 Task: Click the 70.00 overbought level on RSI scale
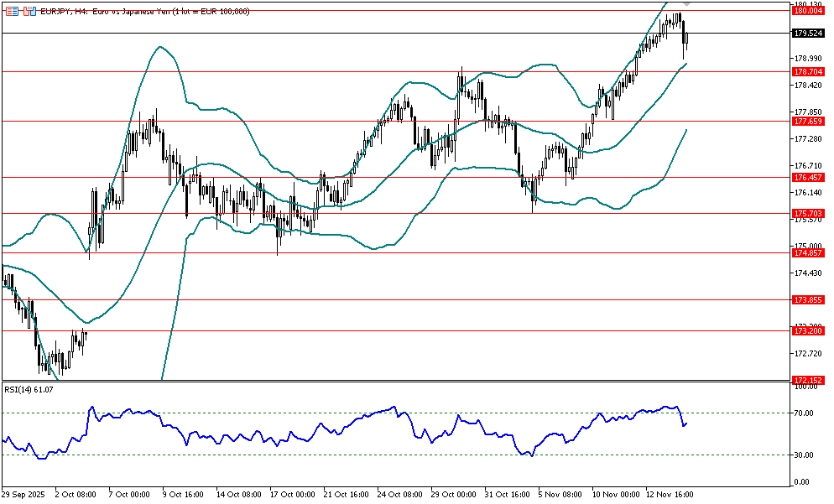(805, 413)
